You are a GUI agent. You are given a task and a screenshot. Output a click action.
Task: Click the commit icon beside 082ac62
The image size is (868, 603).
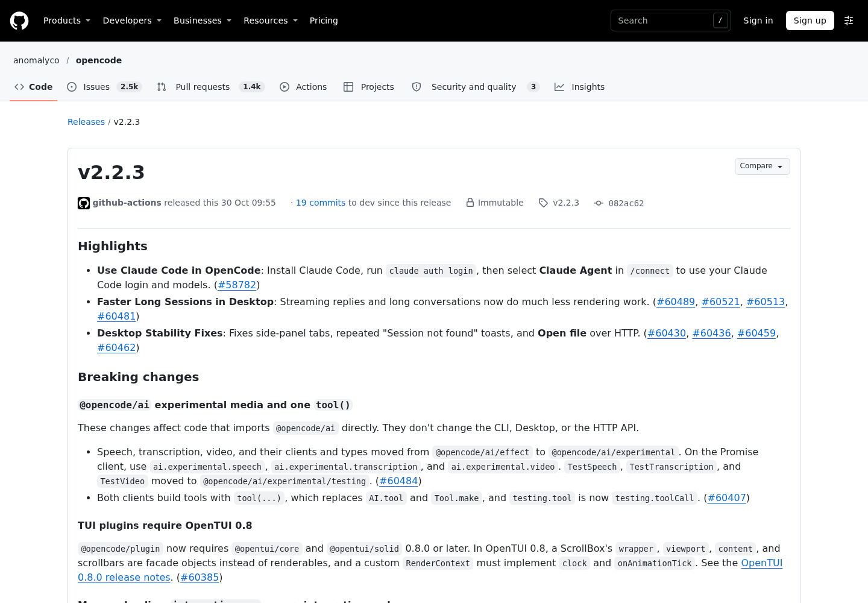pos(599,203)
